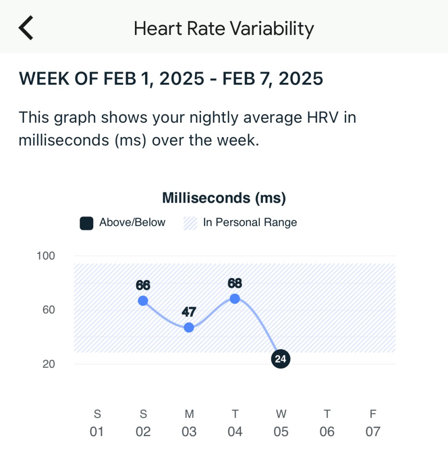This screenshot has width=448, height=476.
Task: Select the Sunday 02 data point (66)
Action: pyautogui.click(x=143, y=300)
